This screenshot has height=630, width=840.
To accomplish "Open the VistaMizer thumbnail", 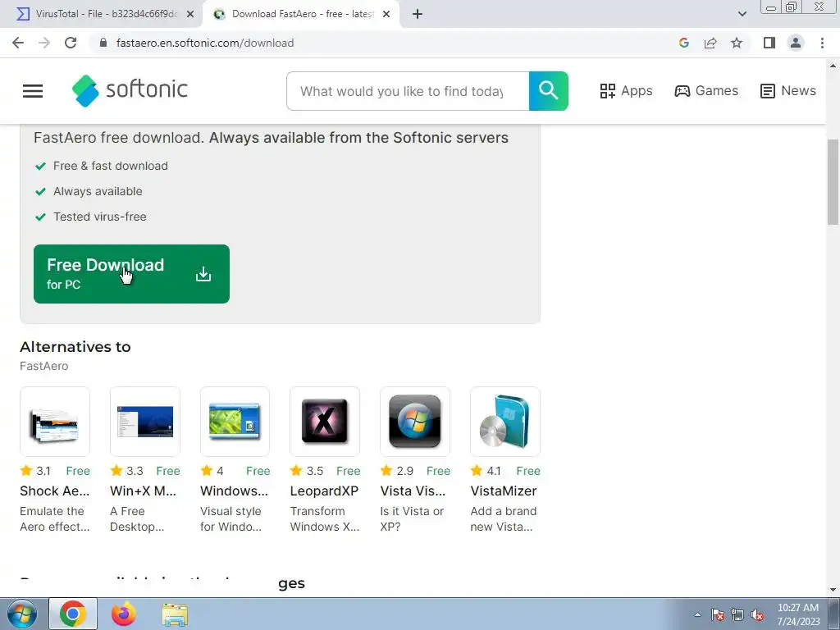I will (504, 422).
